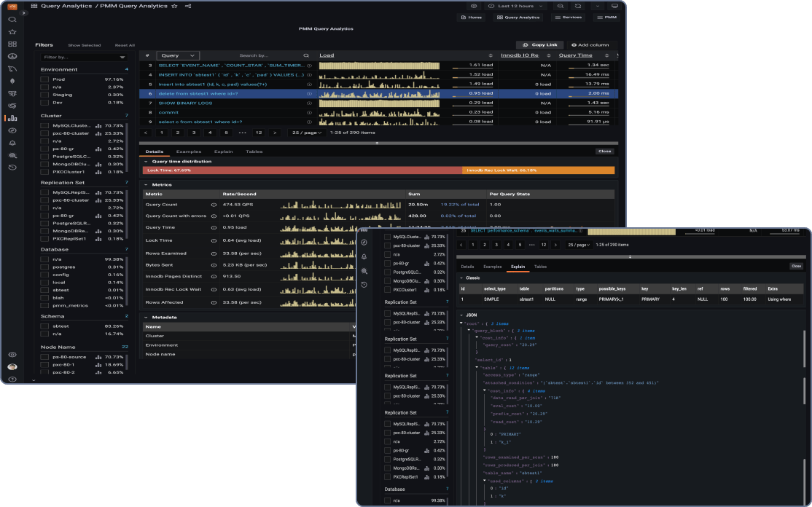Click the orange Innodb Rec Lock Wait distribution bar
Screen dimensions: 812x507
click(539, 171)
